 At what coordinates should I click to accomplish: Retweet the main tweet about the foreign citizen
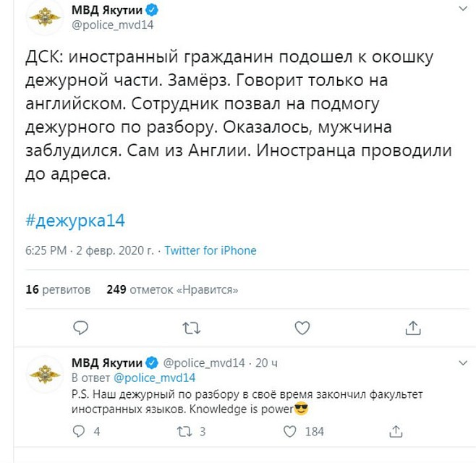coord(192,328)
